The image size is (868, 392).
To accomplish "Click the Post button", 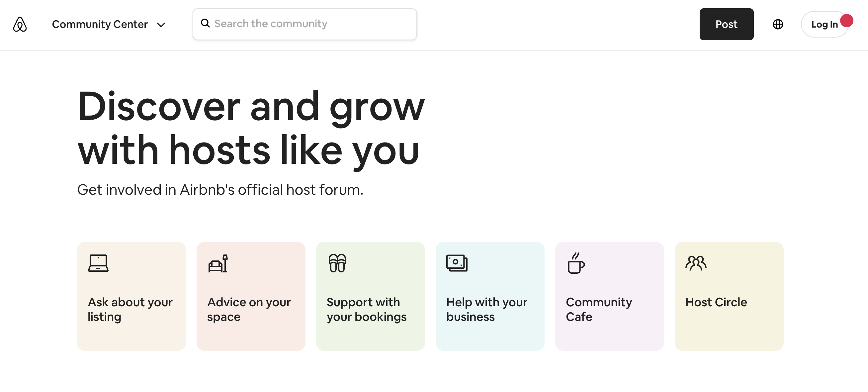I will point(726,24).
